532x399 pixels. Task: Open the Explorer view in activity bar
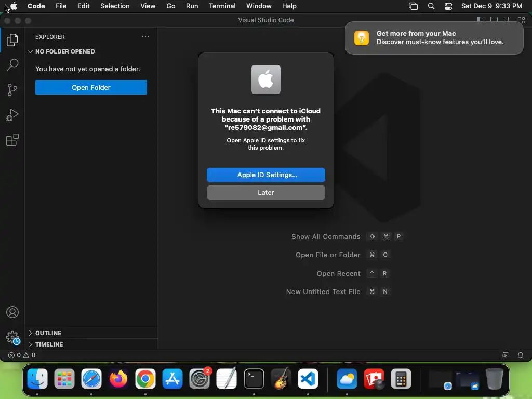pos(12,40)
